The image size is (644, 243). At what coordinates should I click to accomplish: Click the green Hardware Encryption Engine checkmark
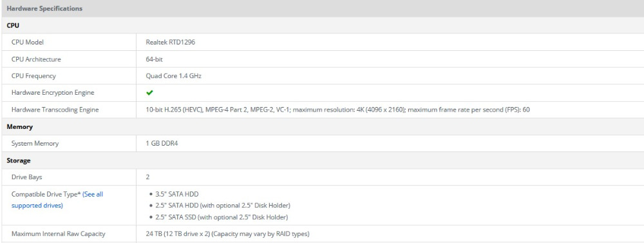149,93
